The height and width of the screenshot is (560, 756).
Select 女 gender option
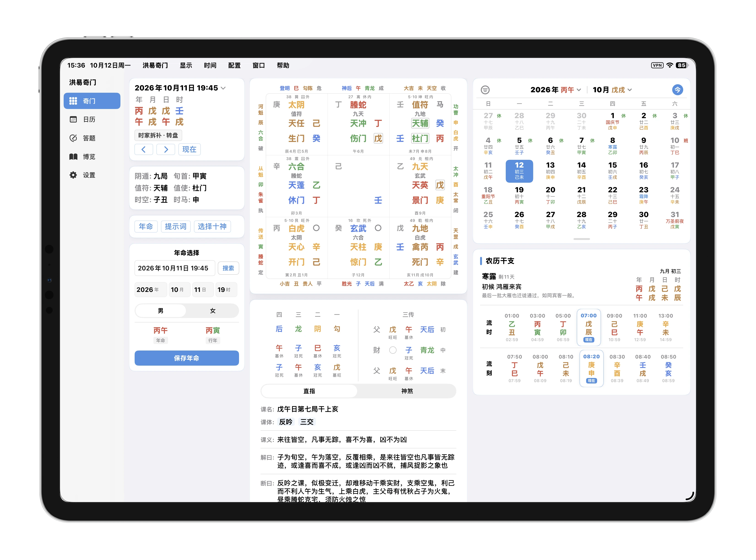point(212,310)
